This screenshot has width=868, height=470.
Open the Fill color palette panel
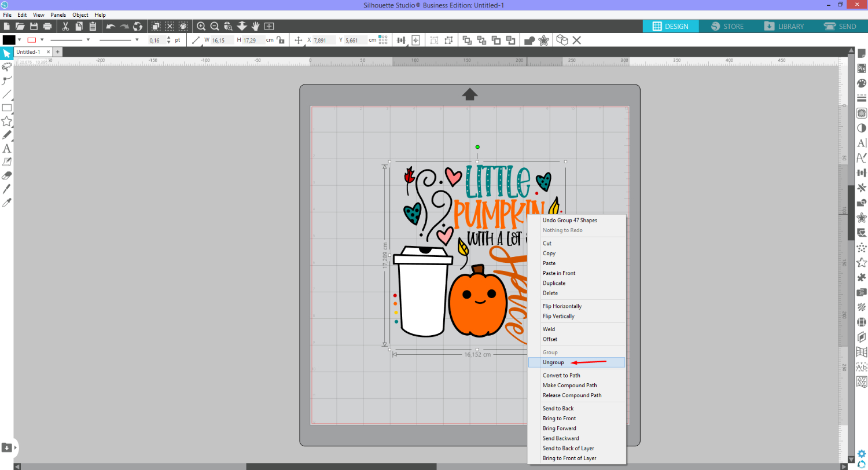861,83
